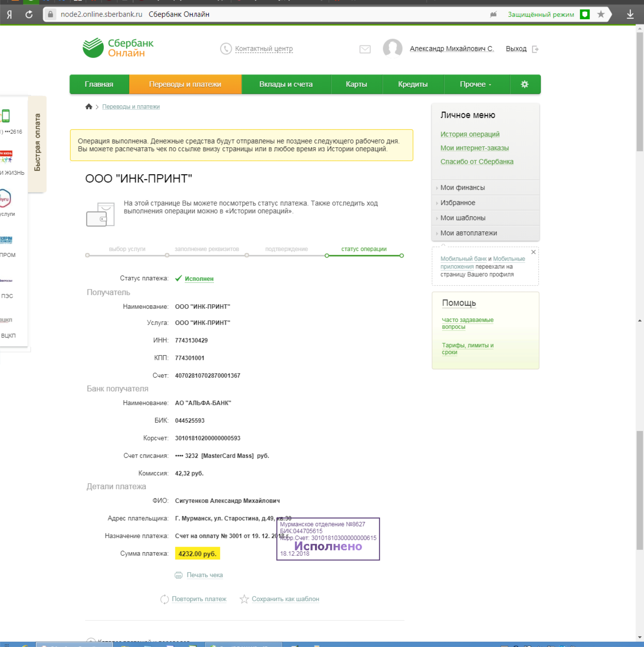Click the ИНН value 7743130429
The image size is (644, 647).
(191, 341)
